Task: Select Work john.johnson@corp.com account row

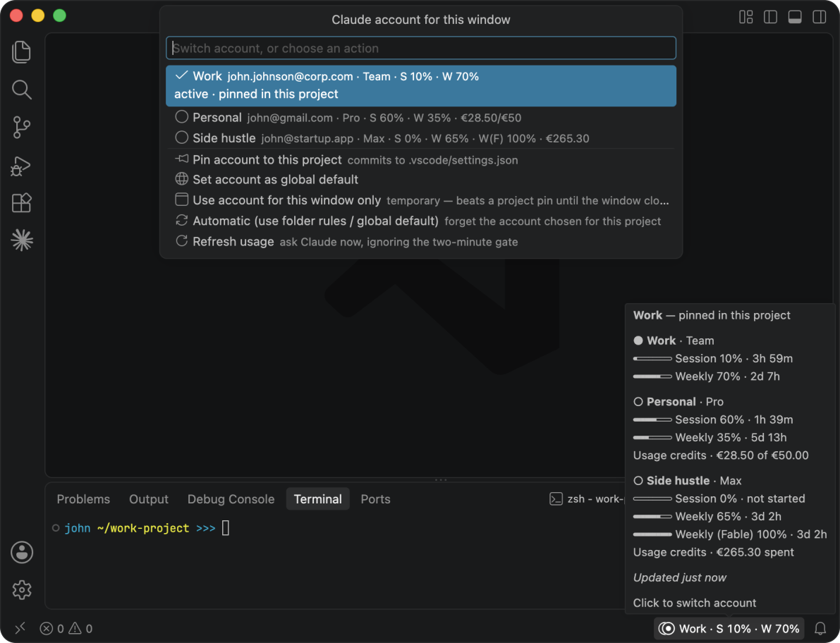Action: click(x=421, y=85)
